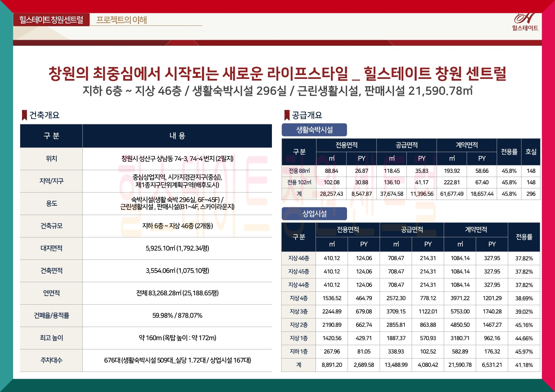Viewport: 555px width, 392px height.
Task: Click the main red headline title
Action: click(277, 73)
